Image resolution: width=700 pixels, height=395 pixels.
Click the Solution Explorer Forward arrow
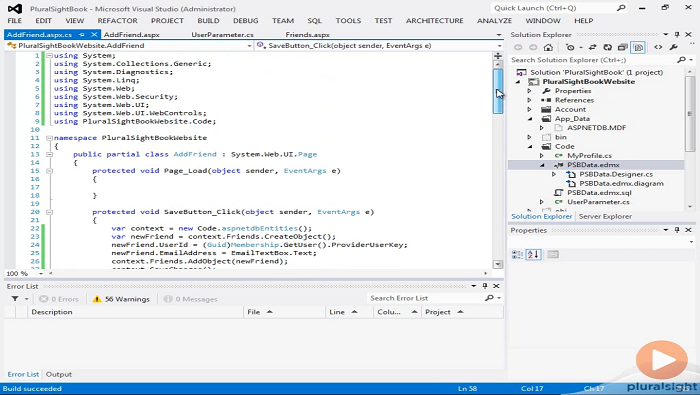click(x=533, y=47)
